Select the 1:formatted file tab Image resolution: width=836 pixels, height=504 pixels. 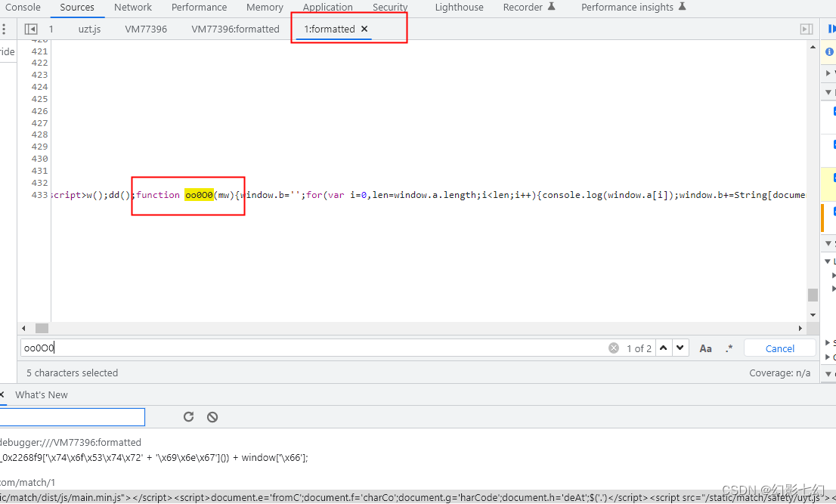point(330,29)
